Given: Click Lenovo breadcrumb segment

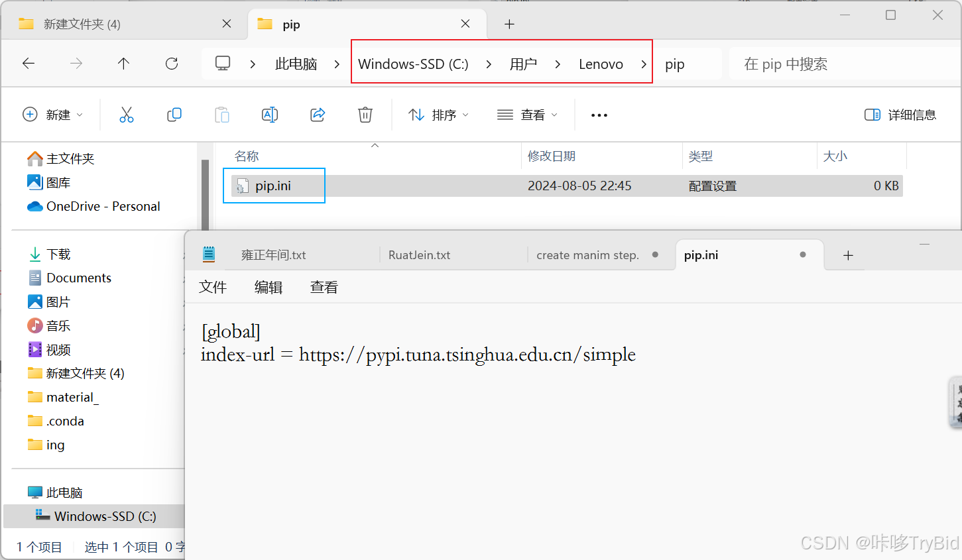Looking at the screenshot, I should click(601, 64).
